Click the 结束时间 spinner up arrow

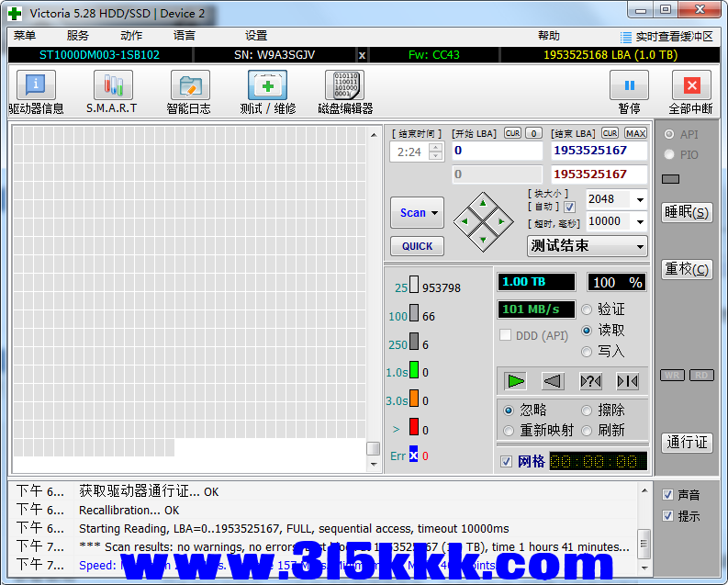pos(435,147)
